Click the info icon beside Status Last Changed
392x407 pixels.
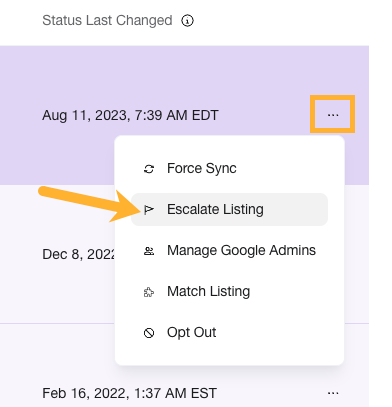[187, 21]
